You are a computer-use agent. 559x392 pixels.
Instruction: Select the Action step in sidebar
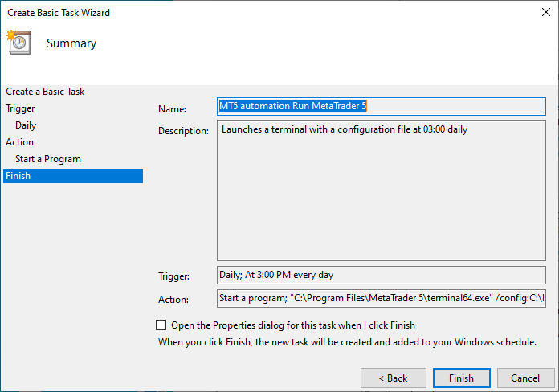point(19,142)
